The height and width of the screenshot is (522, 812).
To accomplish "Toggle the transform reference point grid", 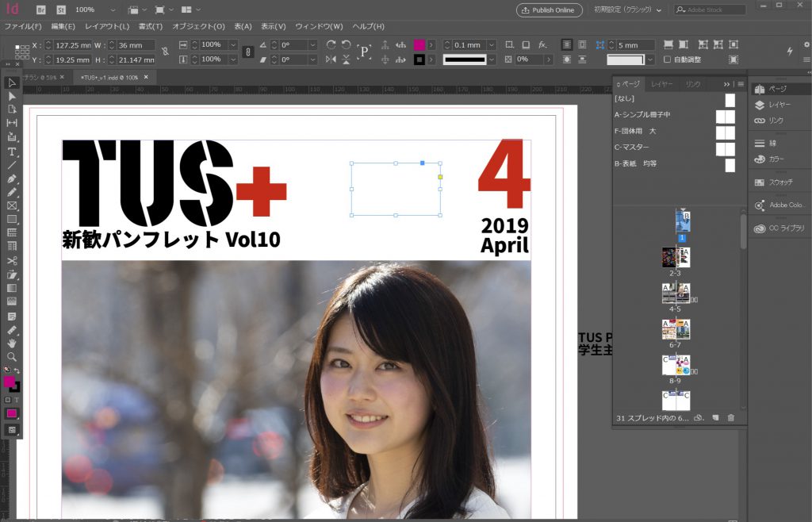I will coord(21,52).
